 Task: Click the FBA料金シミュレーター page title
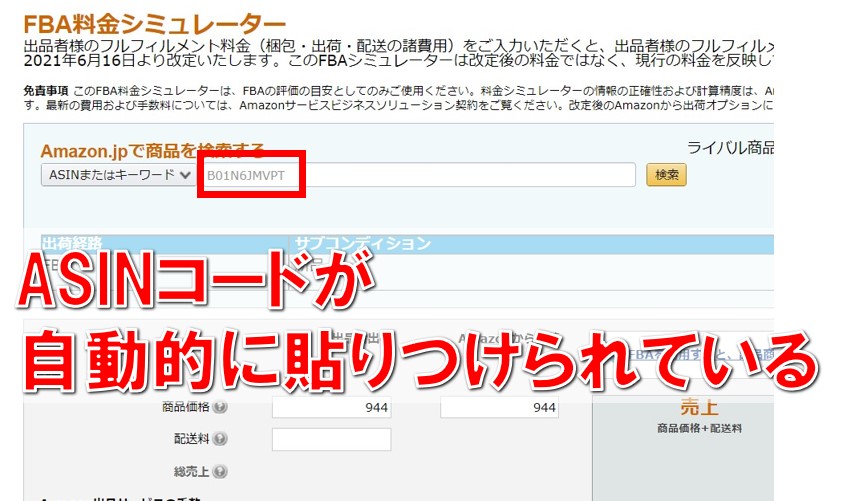[154, 24]
